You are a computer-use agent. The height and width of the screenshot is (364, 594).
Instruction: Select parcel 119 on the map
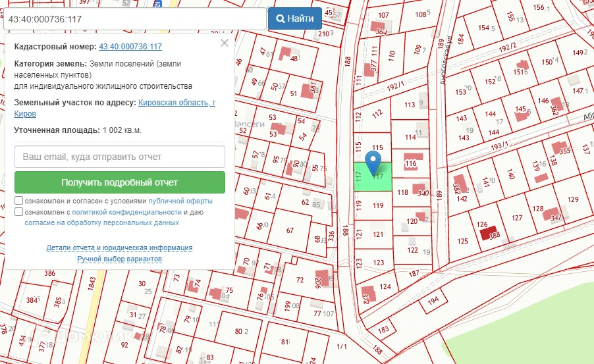point(373,205)
